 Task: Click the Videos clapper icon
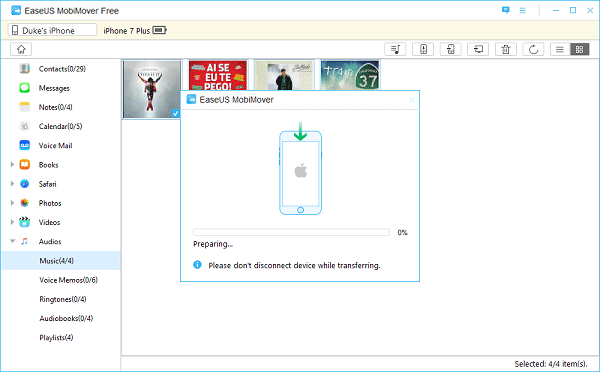click(x=24, y=222)
